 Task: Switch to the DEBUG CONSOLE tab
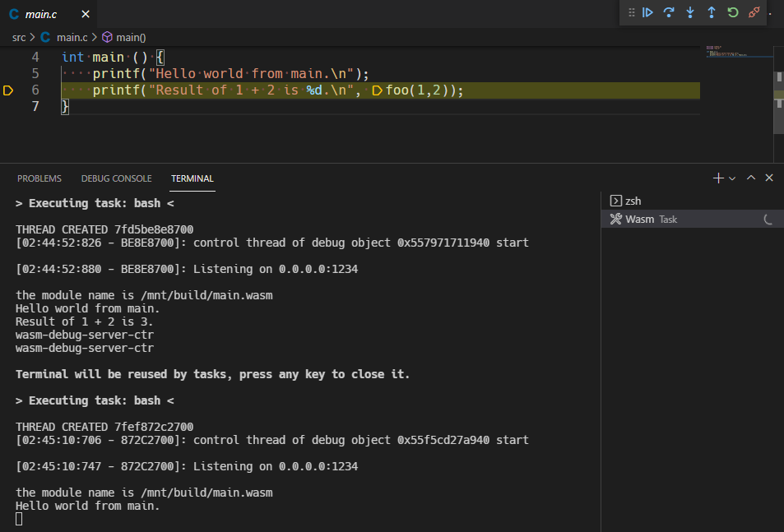pos(116,178)
